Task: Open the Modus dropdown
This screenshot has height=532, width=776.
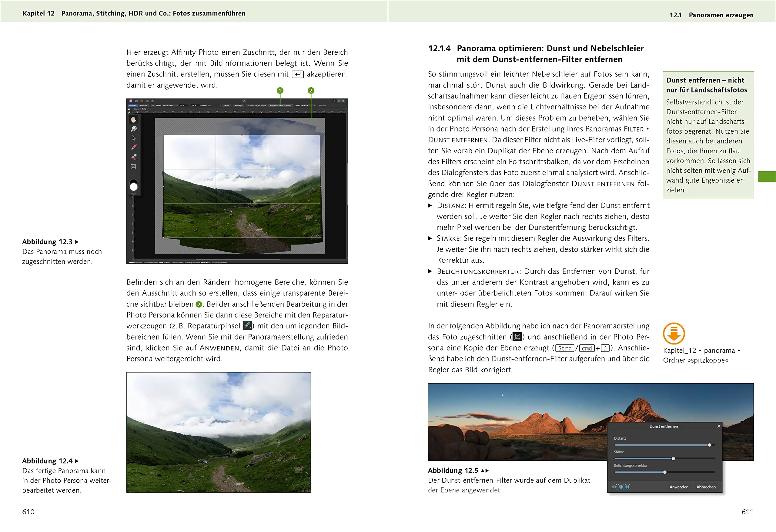Action: pos(170,105)
